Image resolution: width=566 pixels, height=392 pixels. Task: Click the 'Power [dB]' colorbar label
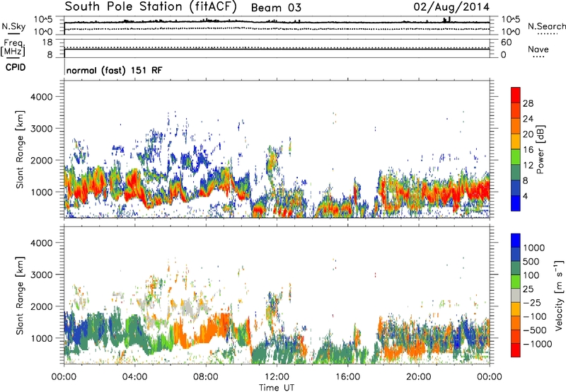[541, 149]
